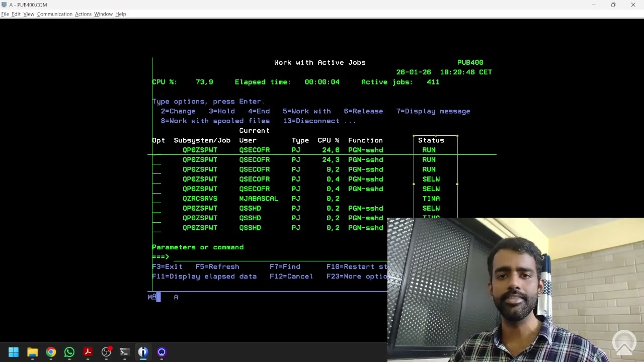Click F10=Restart function key
Viewport: 644px width, 362px height.
pyautogui.click(x=357, y=266)
